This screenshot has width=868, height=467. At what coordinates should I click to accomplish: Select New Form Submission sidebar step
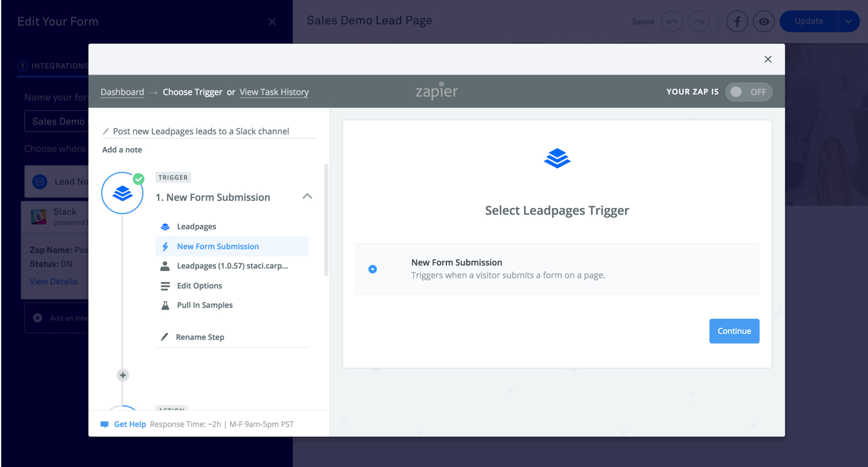pos(232,246)
